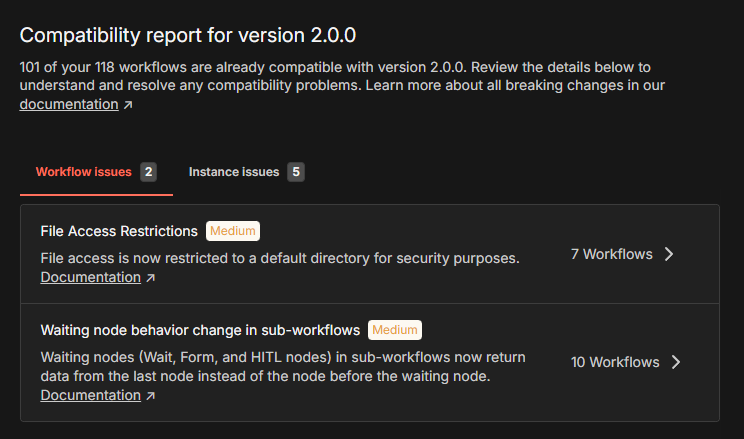Open the Documentation link under File Access Restrictions
The height and width of the screenshot is (439, 744).
click(90, 277)
